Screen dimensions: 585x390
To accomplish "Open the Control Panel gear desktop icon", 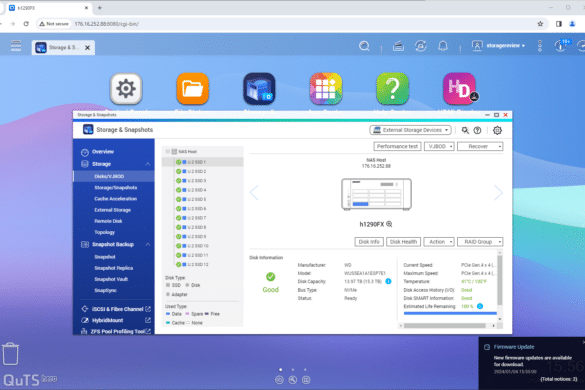I will (126, 89).
